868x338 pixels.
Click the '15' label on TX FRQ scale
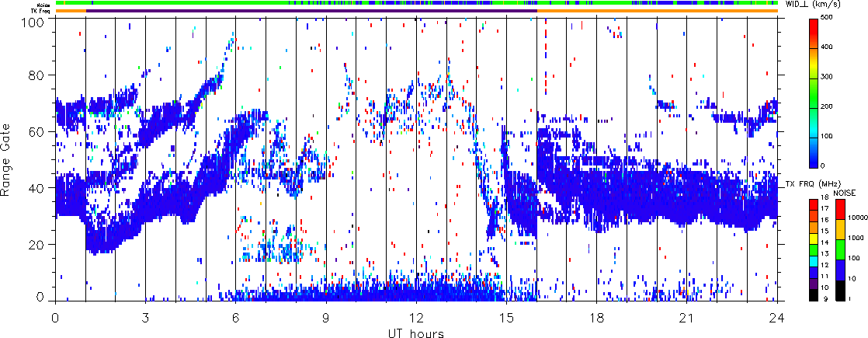(824, 231)
